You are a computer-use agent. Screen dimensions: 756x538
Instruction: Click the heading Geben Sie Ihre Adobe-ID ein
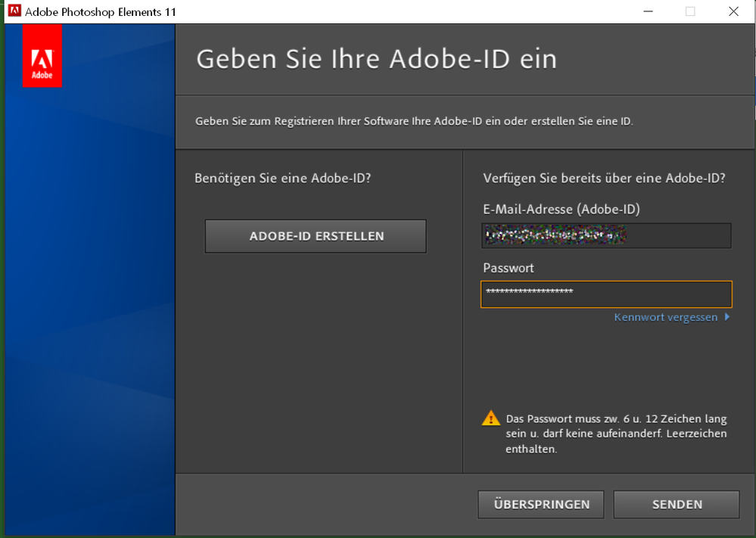(x=376, y=59)
